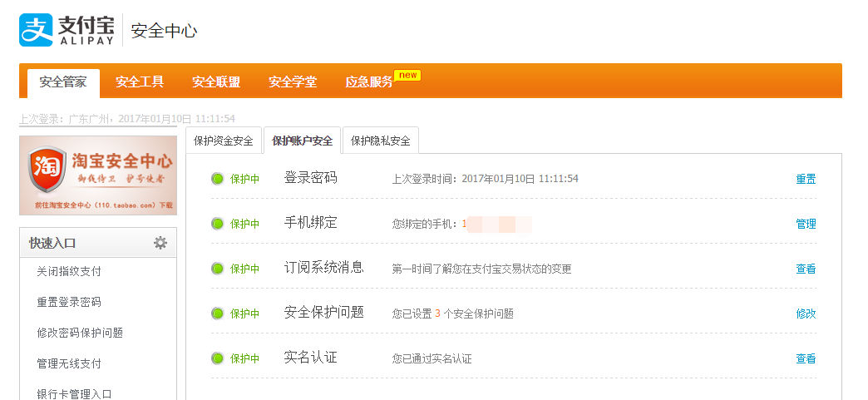
Task: Switch to the 安全工具 menu tab
Action: [x=140, y=82]
